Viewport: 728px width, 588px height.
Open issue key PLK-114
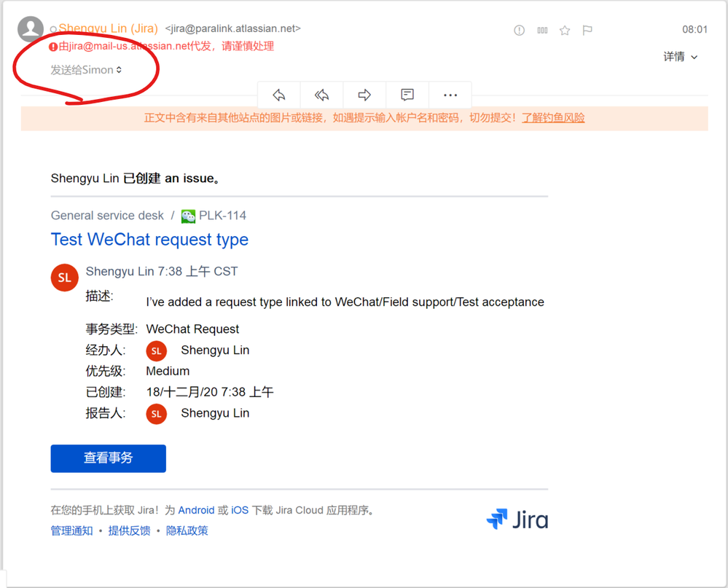click(222, 216)
